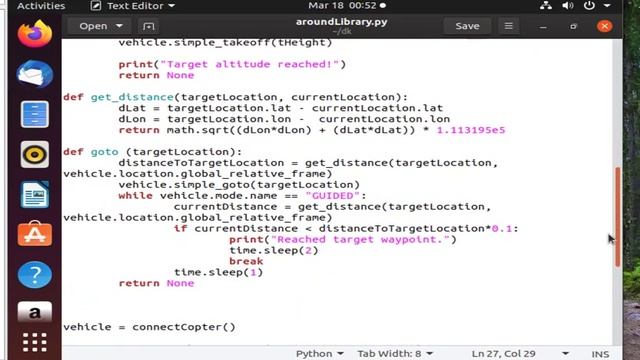The width and height of the screenshot is (640, 360).
Task: Close the aroundLibrary.py window
Action: point(604,26)
